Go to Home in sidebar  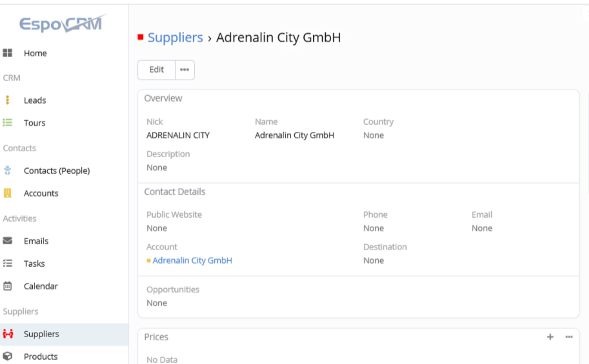pos(35,53)
